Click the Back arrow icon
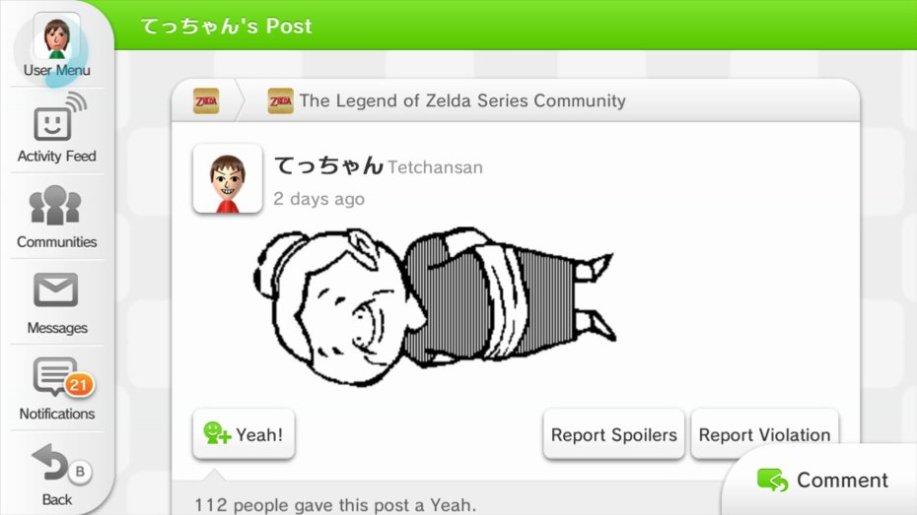This screenshot has width=917, height=515. [50, 464]
